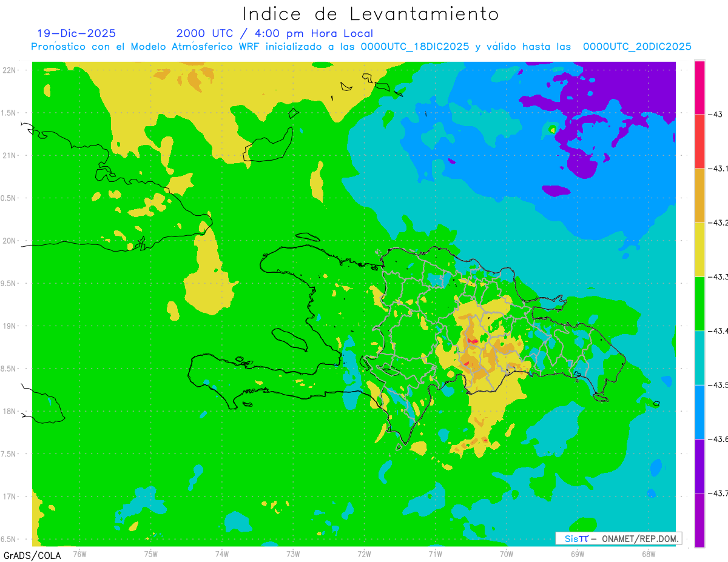Select the red color bar segment below -43

click(699, 141)
